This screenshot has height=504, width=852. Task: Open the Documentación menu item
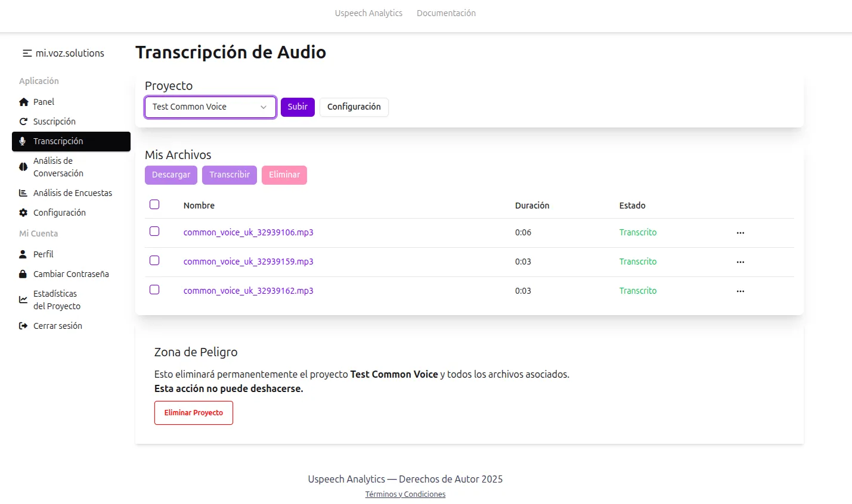click(446, 13)
